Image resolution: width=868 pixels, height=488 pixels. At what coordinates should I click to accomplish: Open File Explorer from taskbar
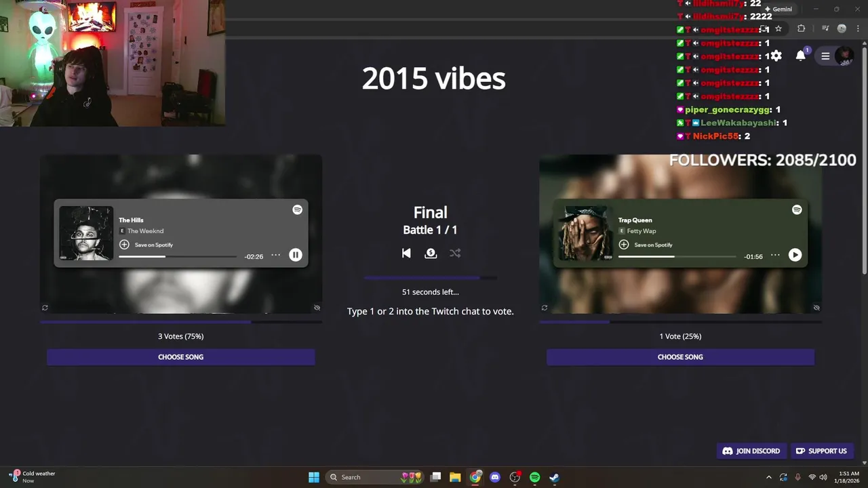455,477
